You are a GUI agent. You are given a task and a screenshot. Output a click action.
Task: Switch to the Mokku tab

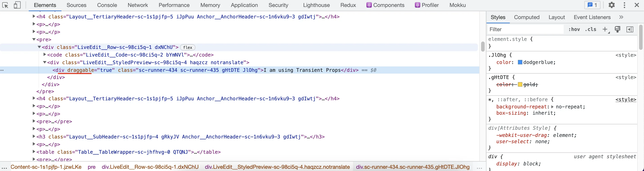458,5
